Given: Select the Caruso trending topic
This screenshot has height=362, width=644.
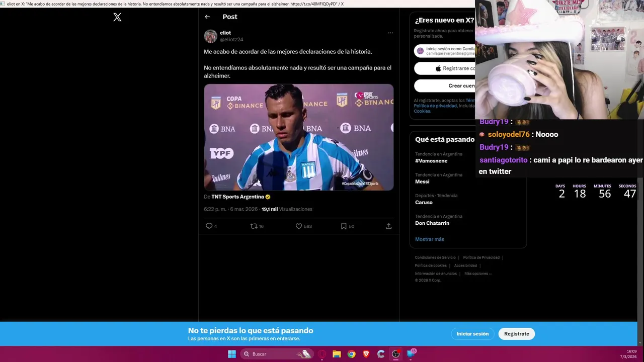Looking at the screenshot, I should click(424, 202).
